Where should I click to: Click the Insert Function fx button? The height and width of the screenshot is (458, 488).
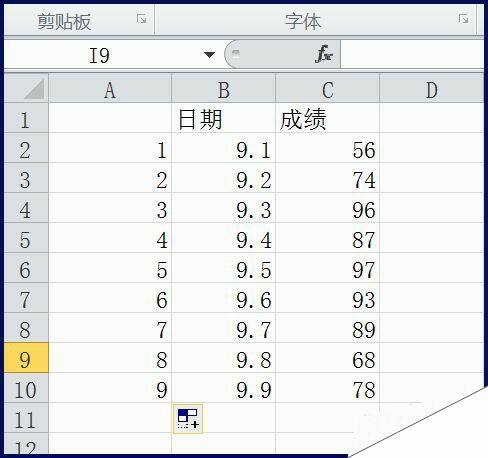pyautogui.click(x=324, y=54)
